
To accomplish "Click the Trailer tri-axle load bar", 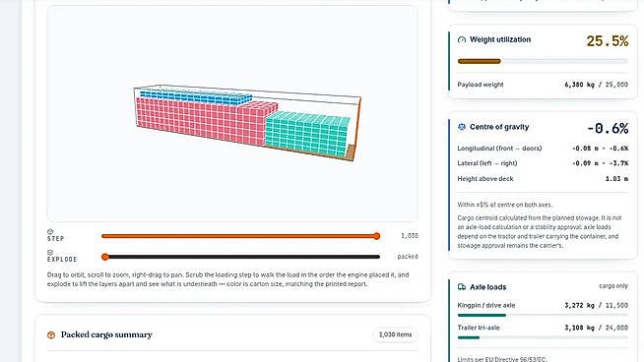I will [x=543, y=337].
